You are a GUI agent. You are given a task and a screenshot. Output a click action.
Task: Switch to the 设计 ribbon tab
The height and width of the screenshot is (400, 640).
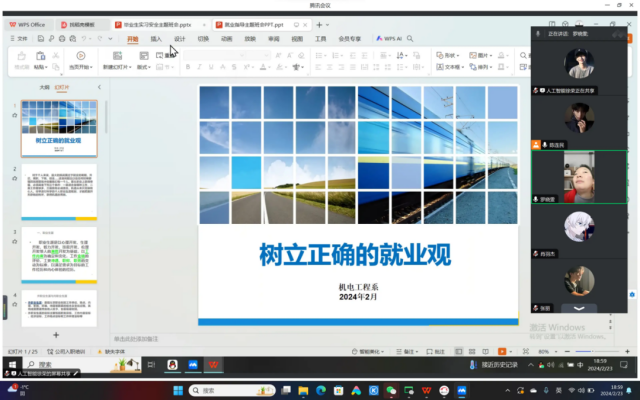pyautogui.click(x=180, y=39)
